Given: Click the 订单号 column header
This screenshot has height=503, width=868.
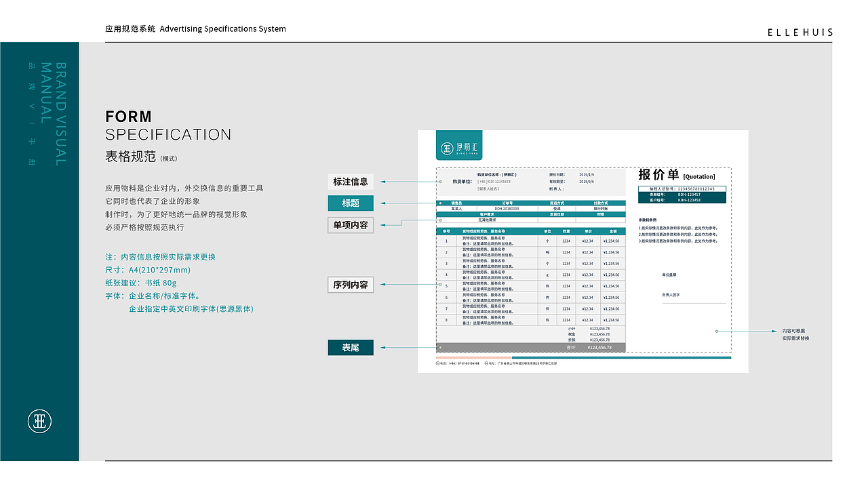Looking at the screenshot, I should (507, 203).
